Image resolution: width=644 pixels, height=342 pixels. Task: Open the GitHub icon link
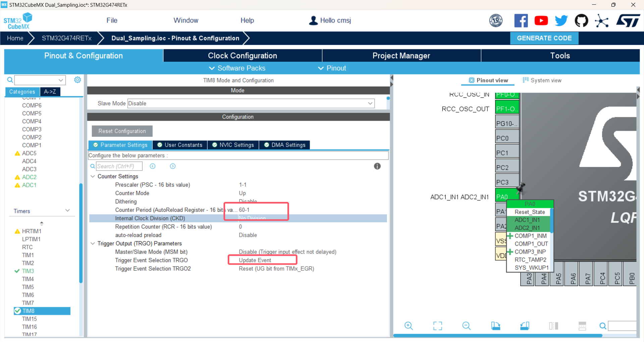click(x=581, y=21)
